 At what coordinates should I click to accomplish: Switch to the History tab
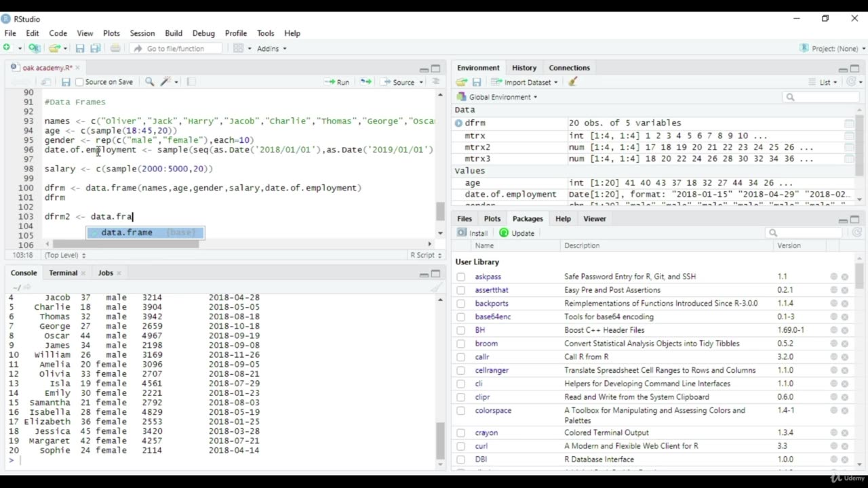524,68
